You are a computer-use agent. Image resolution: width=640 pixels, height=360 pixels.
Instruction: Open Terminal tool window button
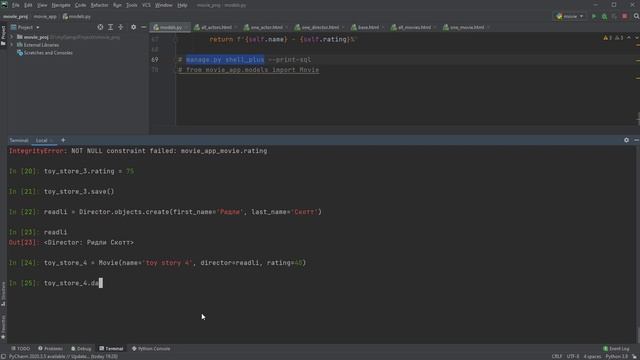pyautogui.click(x=111, y=349)
